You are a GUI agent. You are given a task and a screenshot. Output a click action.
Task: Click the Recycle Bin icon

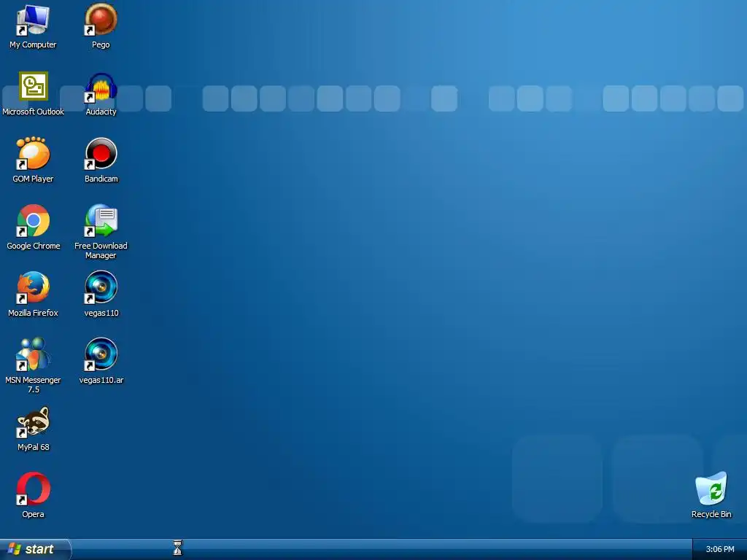(x=711, y=489)
